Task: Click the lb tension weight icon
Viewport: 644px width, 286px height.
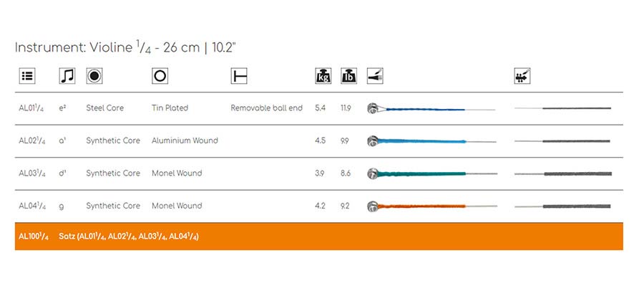Action: tap(348, 76)
